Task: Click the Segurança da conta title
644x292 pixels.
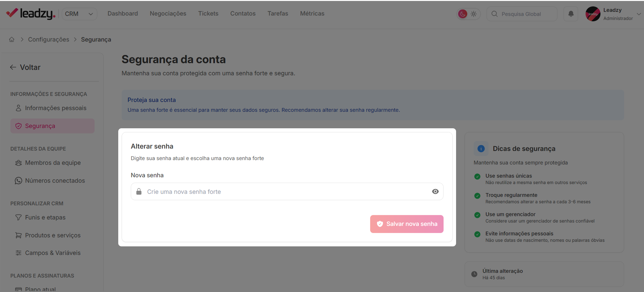Action: [174, 59]
